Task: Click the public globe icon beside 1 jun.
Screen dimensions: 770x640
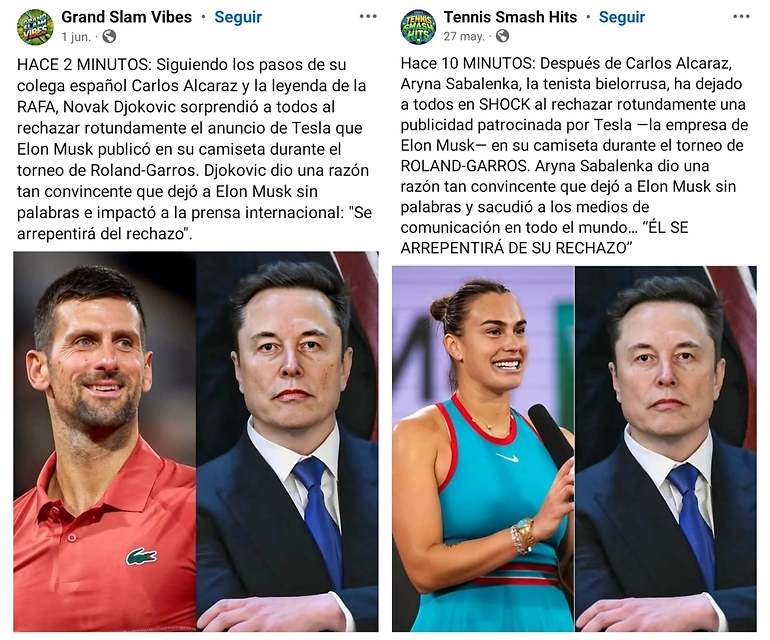Action: point(109,36)
